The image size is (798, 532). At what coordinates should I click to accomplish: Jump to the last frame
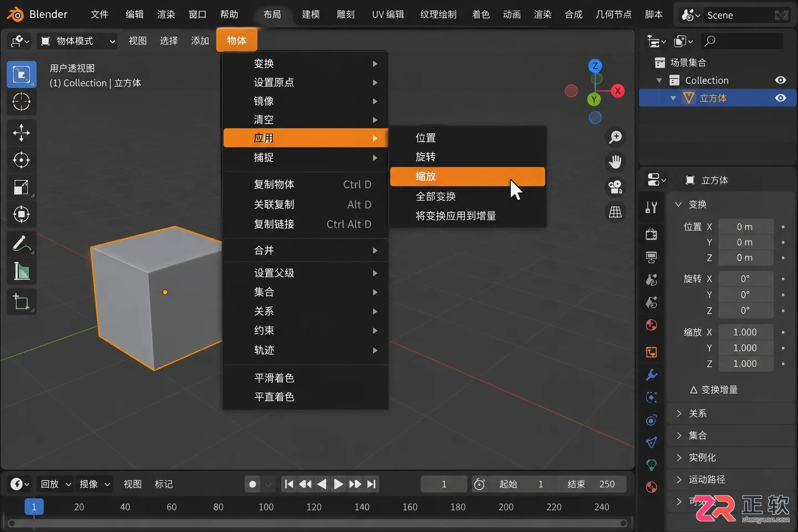tap(372, 484)
